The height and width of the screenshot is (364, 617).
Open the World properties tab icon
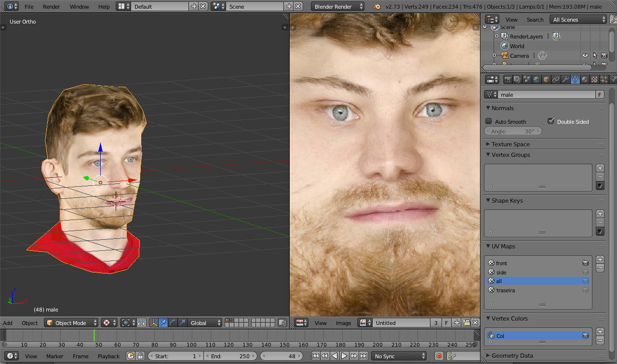tap(537, 79)
